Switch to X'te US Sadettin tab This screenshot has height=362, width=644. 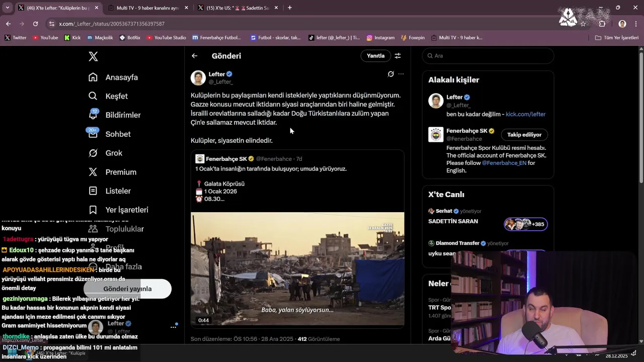click(x=237, y=8)
